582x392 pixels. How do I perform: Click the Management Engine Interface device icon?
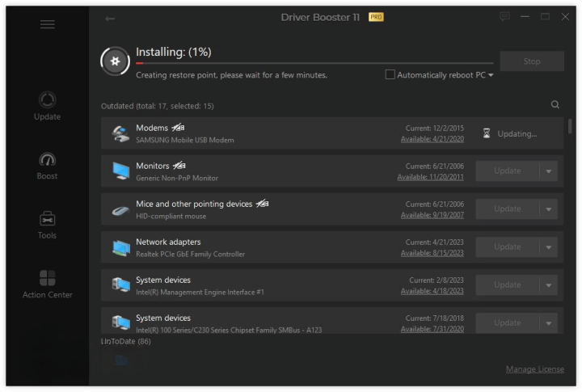120,285
